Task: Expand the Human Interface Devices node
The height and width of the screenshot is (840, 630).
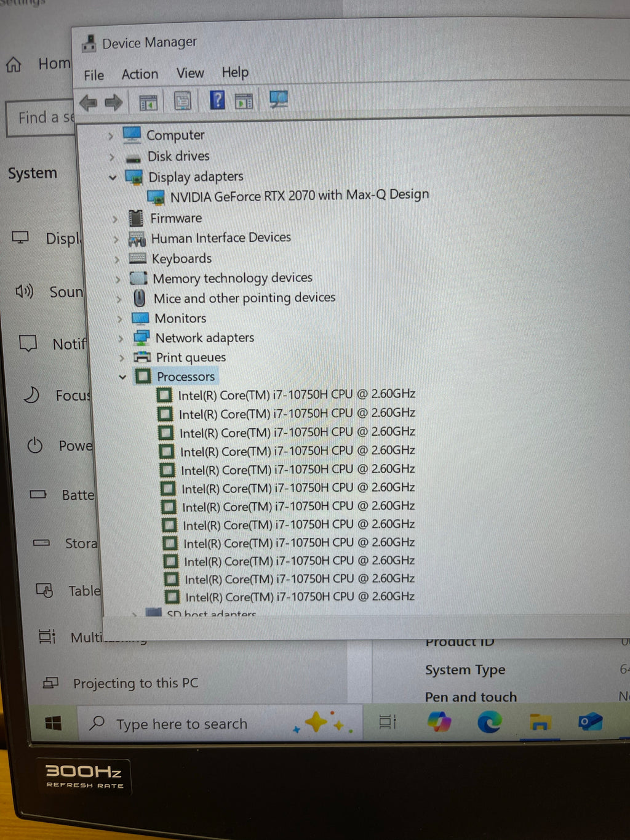Action: (x=116, y=239)
